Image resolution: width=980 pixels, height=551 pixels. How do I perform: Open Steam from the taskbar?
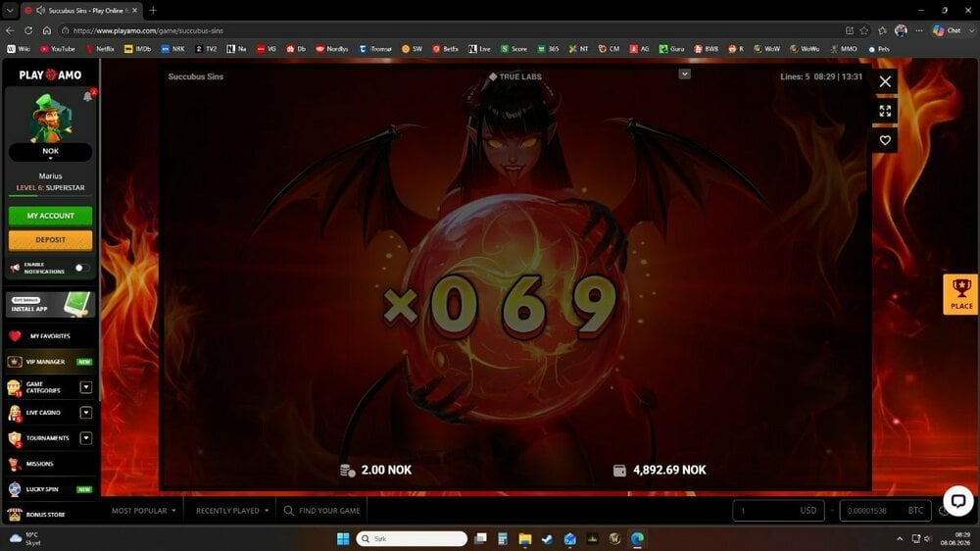coord(547,538)
